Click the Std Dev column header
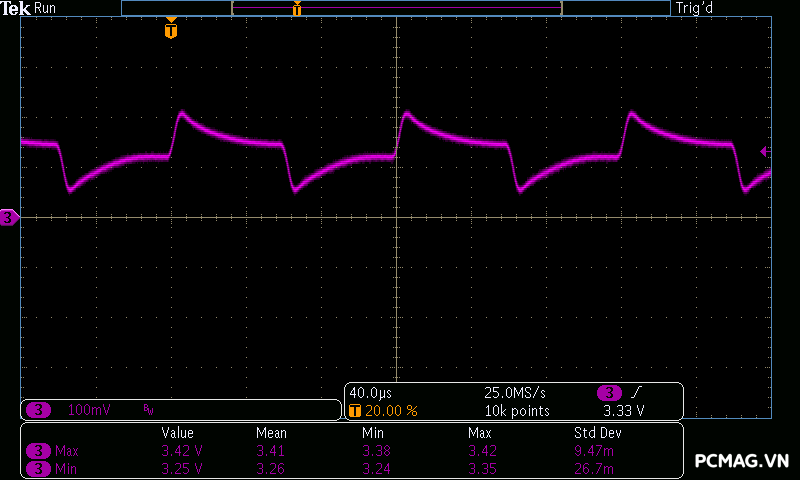Screen dimensions: 800x480 (597, 433)
